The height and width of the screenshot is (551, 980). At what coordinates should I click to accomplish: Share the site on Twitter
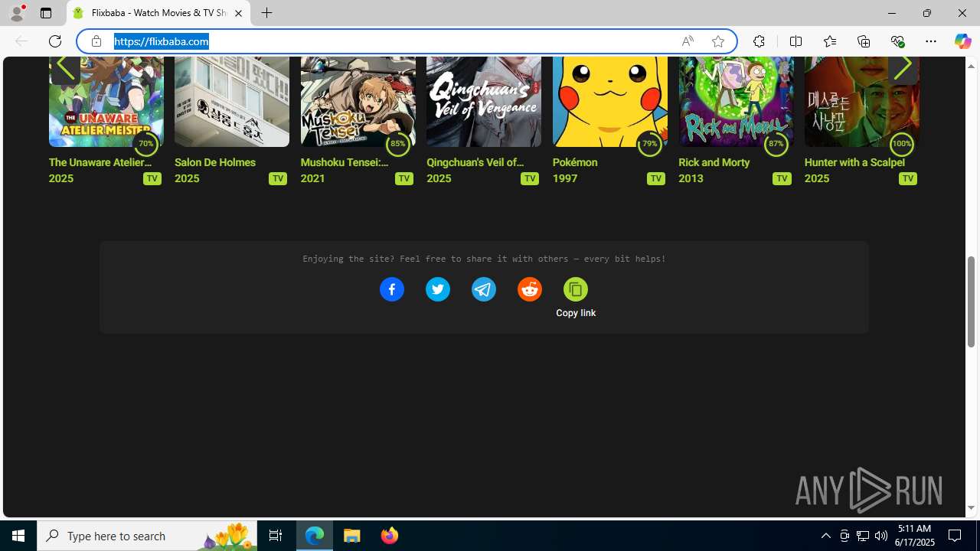click(x=437, y=289)
